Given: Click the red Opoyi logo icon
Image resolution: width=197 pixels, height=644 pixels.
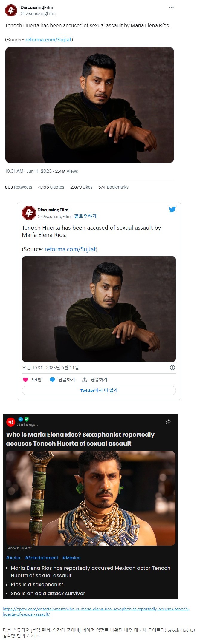Looking at the screenshot, I should tap(11, 422).
